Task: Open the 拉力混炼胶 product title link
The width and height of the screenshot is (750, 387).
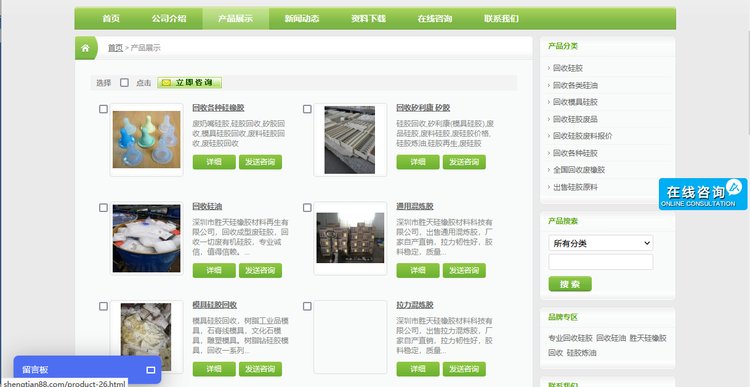Action: point(415,305)
